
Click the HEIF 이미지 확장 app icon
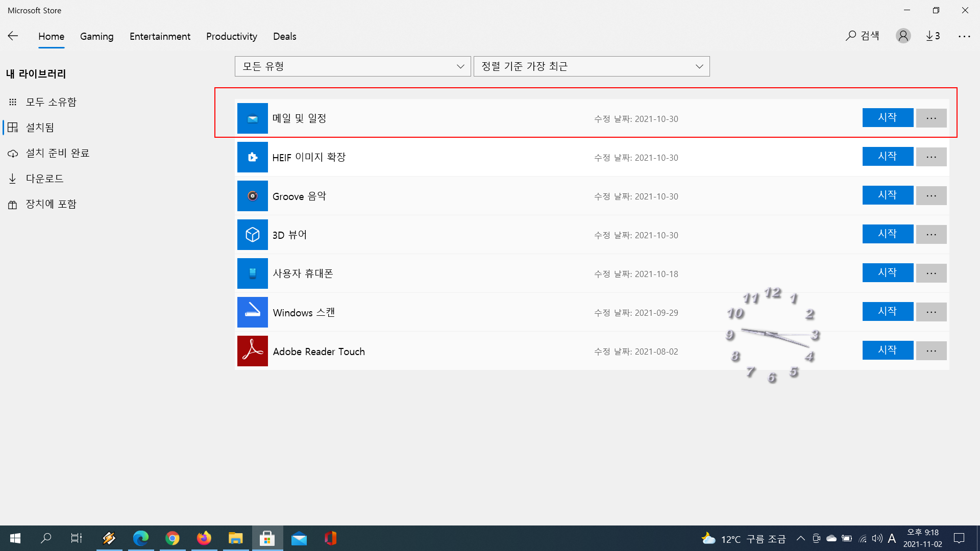[252, 157]
